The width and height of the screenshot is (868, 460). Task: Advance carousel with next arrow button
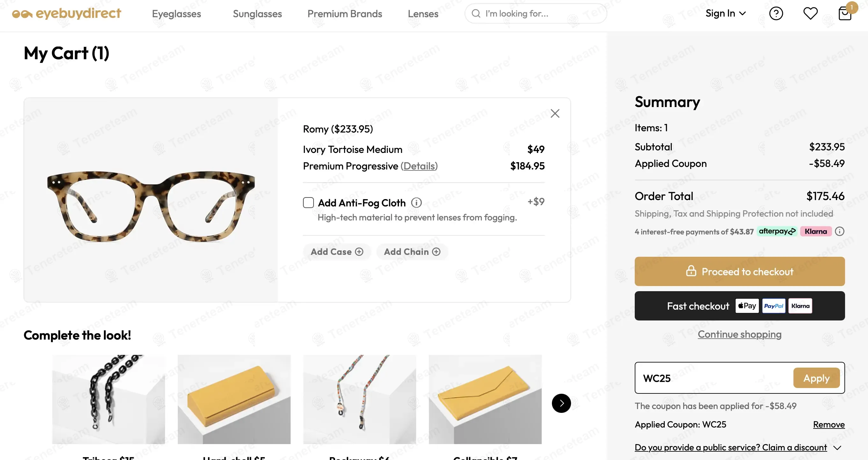pos(561,403)
